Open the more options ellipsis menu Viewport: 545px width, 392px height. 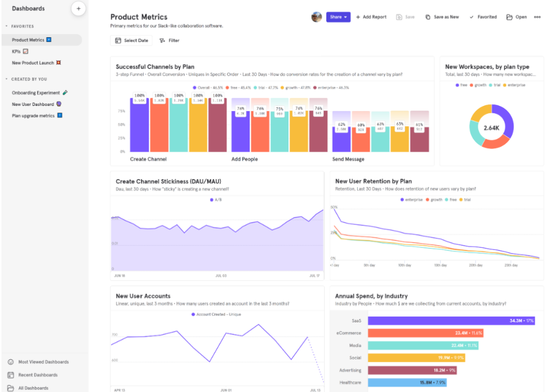537,16
